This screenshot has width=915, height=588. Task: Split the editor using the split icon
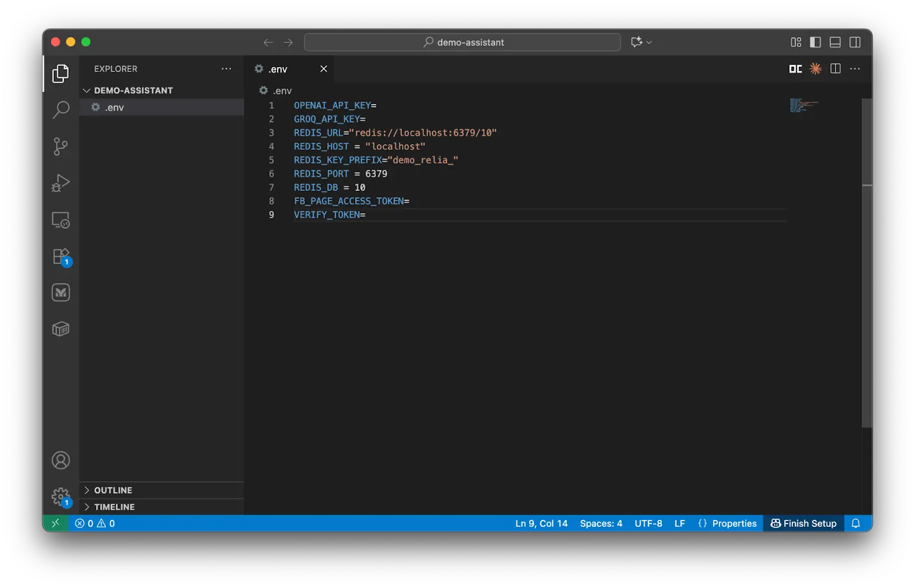[835, 69]
